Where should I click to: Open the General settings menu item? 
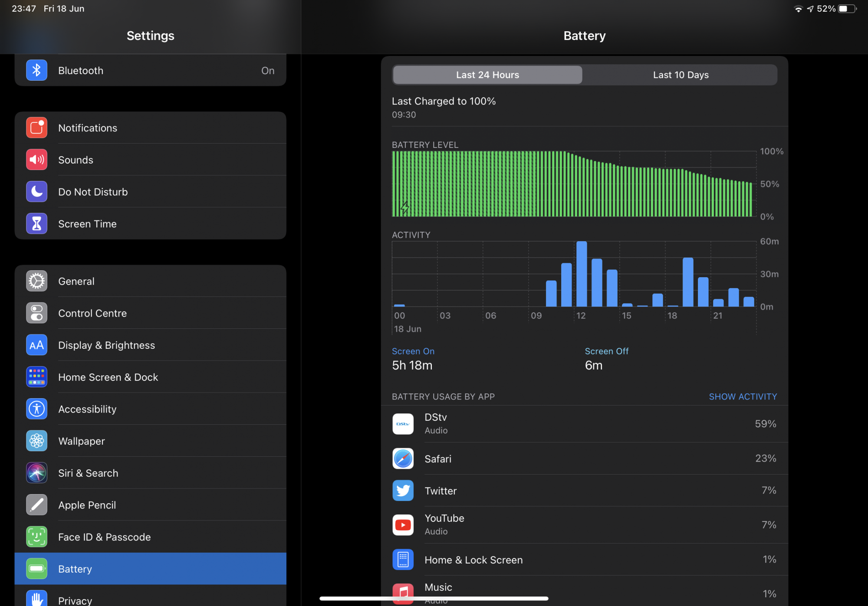[150, 281]
